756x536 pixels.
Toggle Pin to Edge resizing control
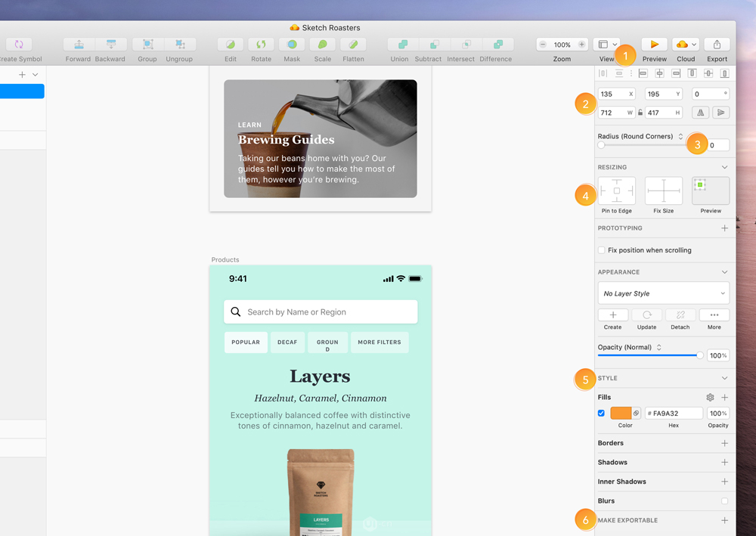tap(617, 191)
